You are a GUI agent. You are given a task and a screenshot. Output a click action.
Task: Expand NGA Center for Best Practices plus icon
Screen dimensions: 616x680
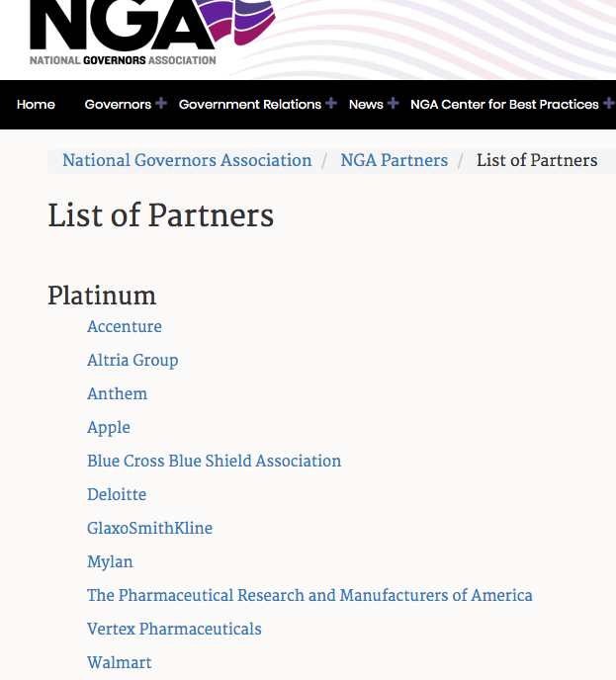tap(608, 104)
